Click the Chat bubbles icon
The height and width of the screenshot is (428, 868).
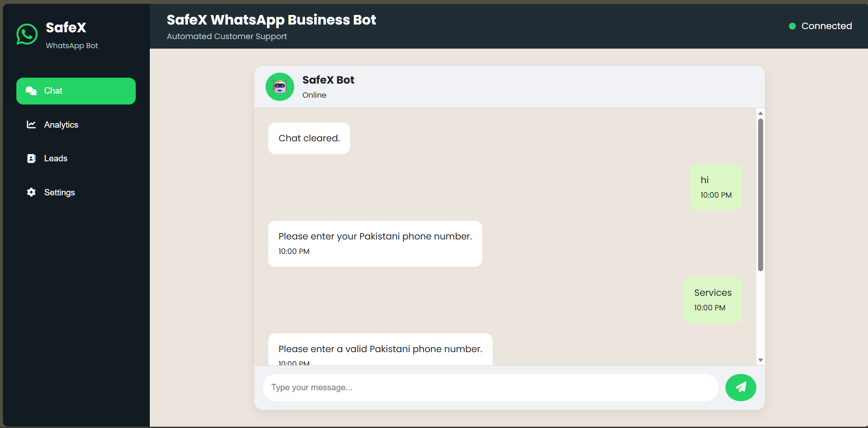(31, 91)
